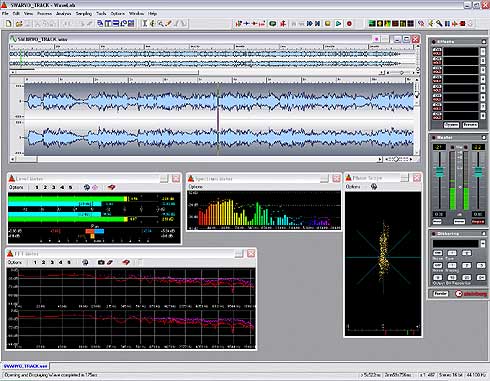Fold the Dithering panel with its corner button
The image size is (490, 381).
[483, 233]
